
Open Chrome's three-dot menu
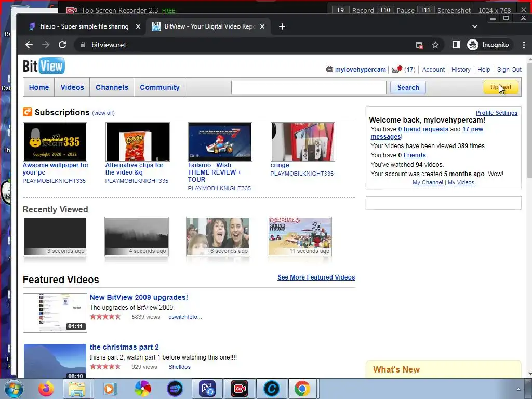tap(524, 45)
